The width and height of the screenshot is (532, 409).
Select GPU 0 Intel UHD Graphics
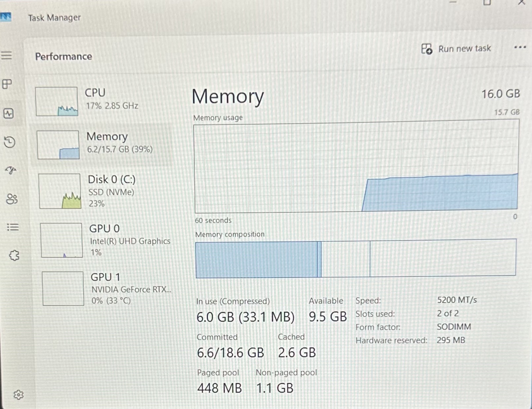(x=106, y=240)
